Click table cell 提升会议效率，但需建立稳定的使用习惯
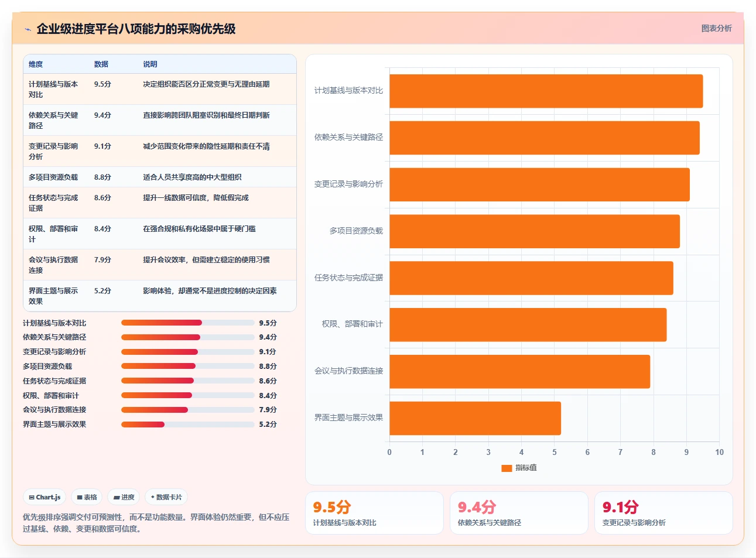This screenshot has width=756, height=558. point(206,260)
